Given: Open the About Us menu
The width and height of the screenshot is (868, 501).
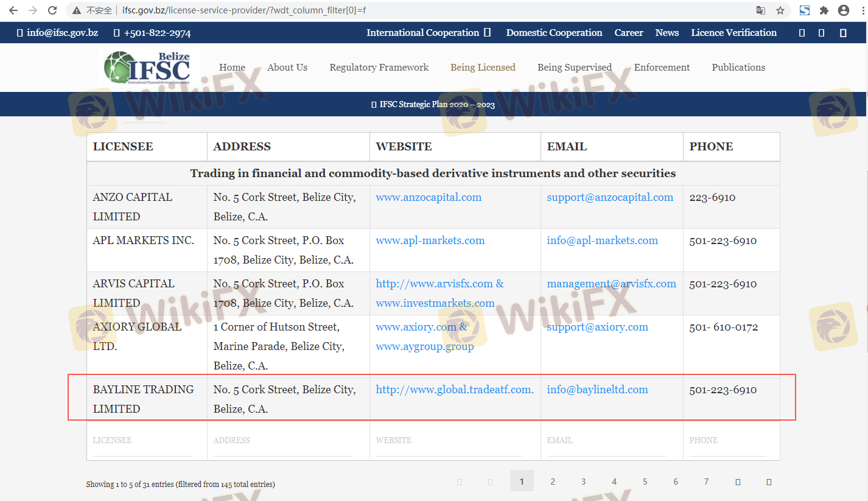Looking at the screenshot, I should coord(287,68).
